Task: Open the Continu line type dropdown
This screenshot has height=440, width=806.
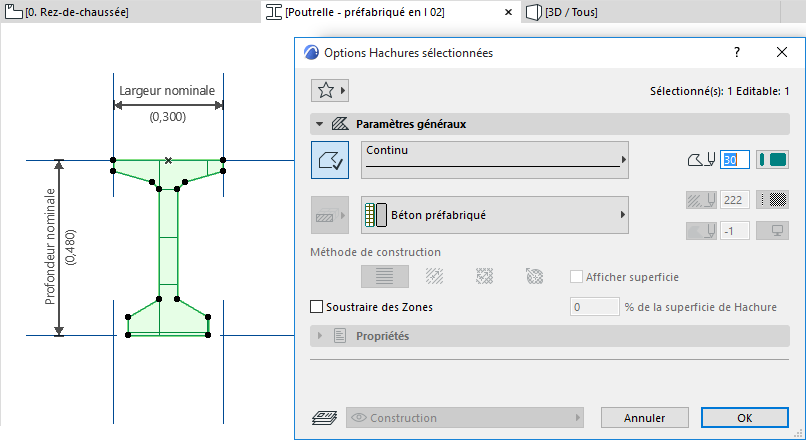Action: 496,160
